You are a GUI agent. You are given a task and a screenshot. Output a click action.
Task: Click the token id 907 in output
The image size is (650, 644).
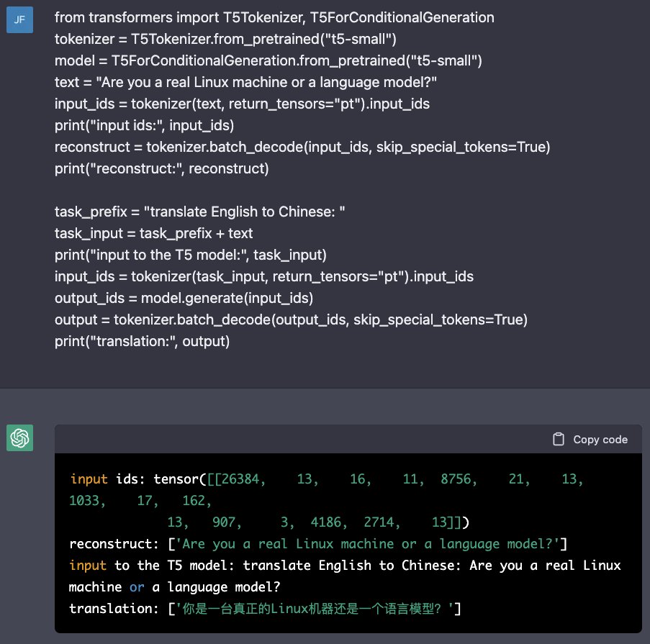tap(224, 522)
